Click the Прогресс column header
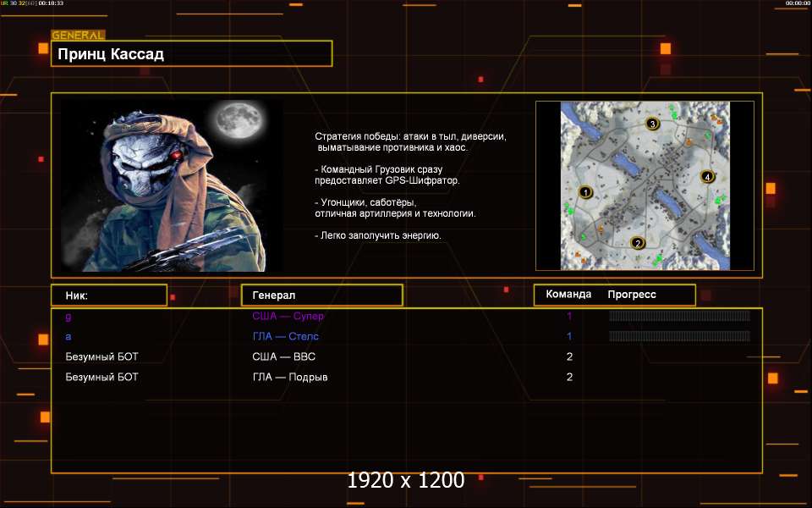The width and height of the screenshot is (812, 508). coord(632,295)
